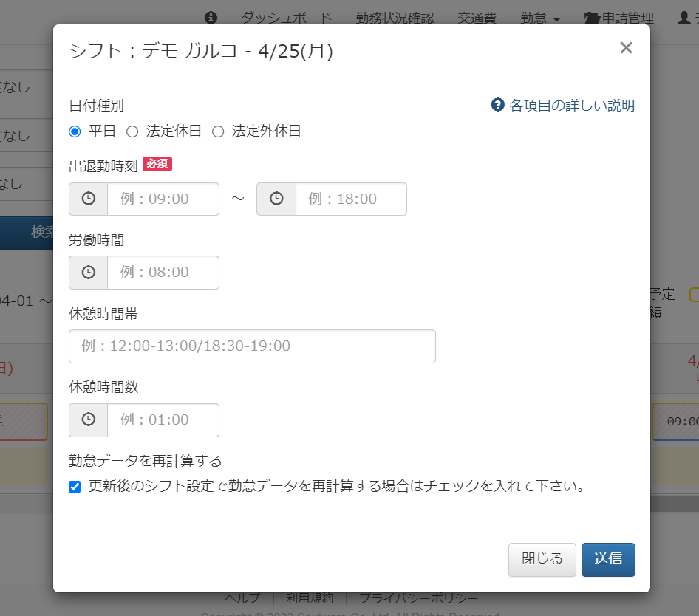Viewport: 699px width, 616px height.
Task: Click the clock icon beside start time field
Action: (x=88, y=199)
